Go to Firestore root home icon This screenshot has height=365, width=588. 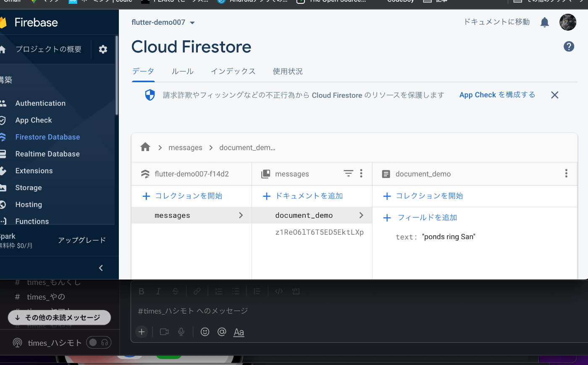coord(145,147)
